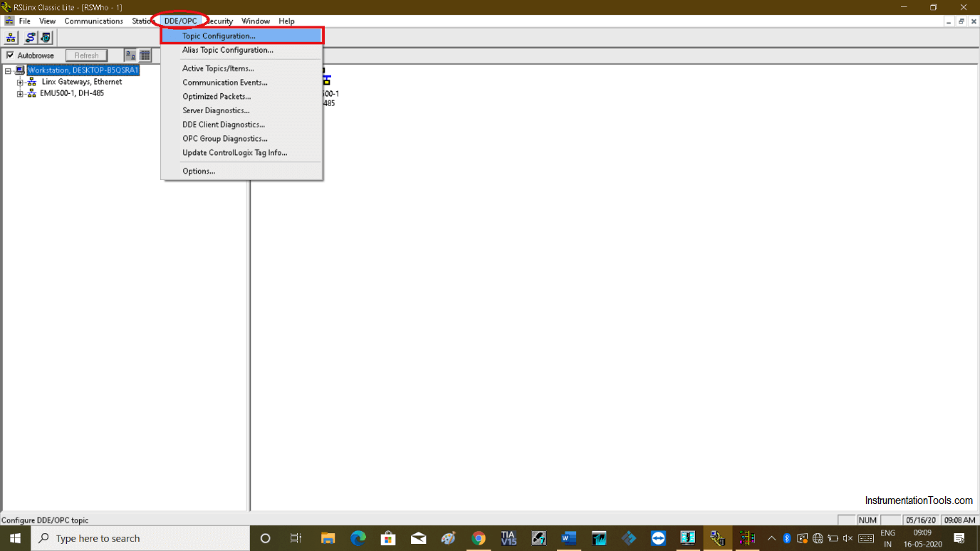Open OPC Group Diagnostics entry
The image size is (980, 551).
(x=242, y=139)
